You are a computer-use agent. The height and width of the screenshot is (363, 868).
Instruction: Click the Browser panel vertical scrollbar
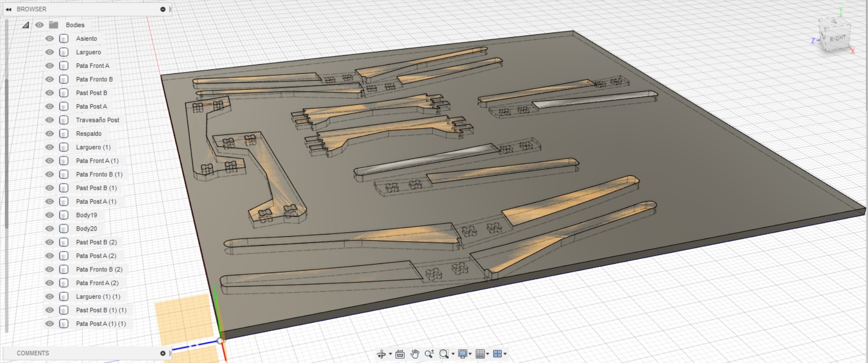coord(6,154)
